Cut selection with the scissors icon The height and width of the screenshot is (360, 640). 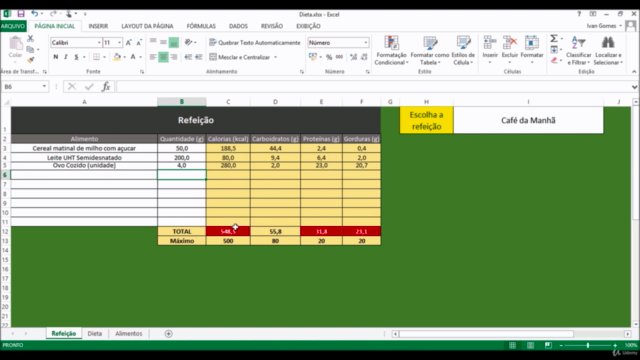coord(31,39)
